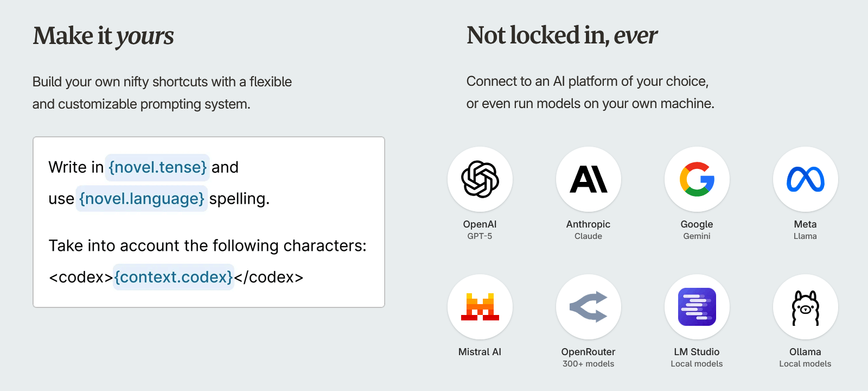Select the Ollama llama icon

pyautogui.click(x=806, y=308)
